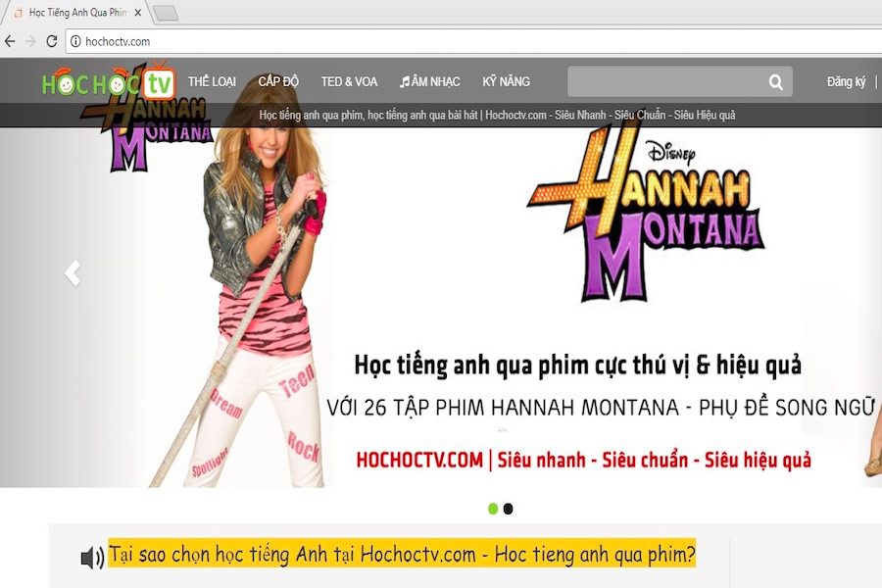Click banner text 'HOCHOCTV.COM | Siêu nhanh'

tap(470, 460)
